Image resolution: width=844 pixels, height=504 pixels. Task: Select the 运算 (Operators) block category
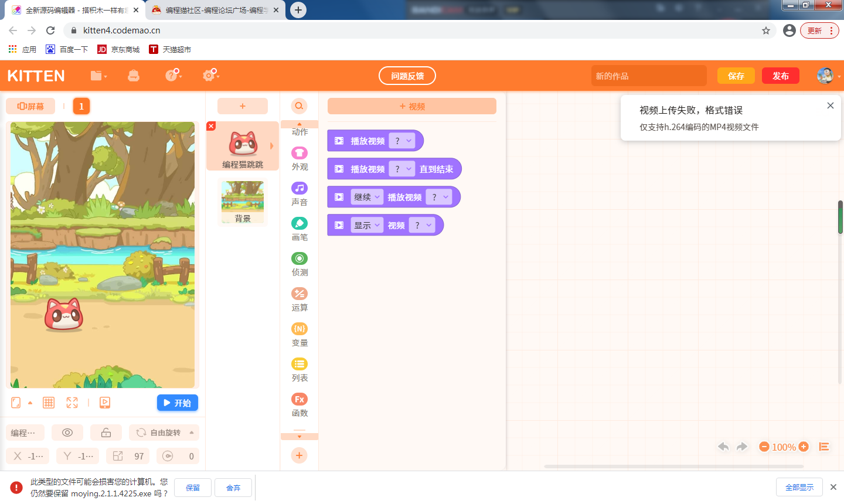coord(300,299)
